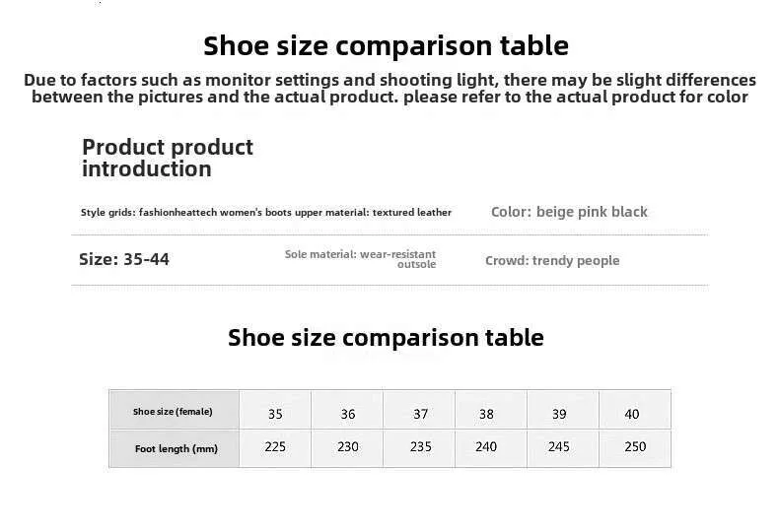Select foot length 250 cell
Image resolution: width=779 pixels, height=532 pixels.
pos(635,448)
